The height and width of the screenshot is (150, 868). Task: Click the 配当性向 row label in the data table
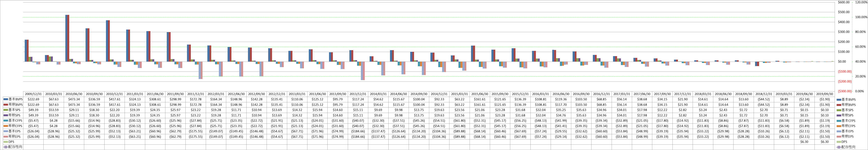tap(13, 147)
